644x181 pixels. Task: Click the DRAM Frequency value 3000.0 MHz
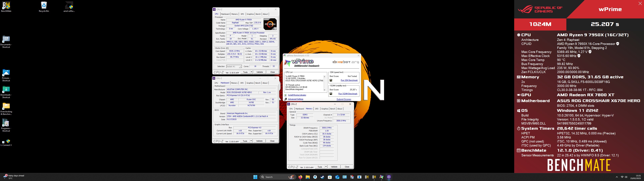327,128
